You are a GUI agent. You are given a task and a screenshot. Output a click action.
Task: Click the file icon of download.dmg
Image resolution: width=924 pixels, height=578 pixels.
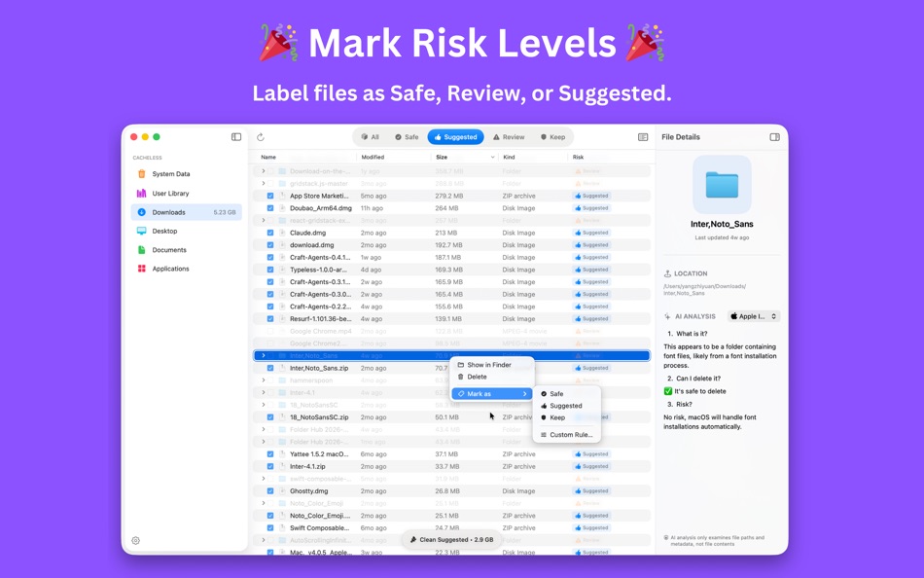283,245
